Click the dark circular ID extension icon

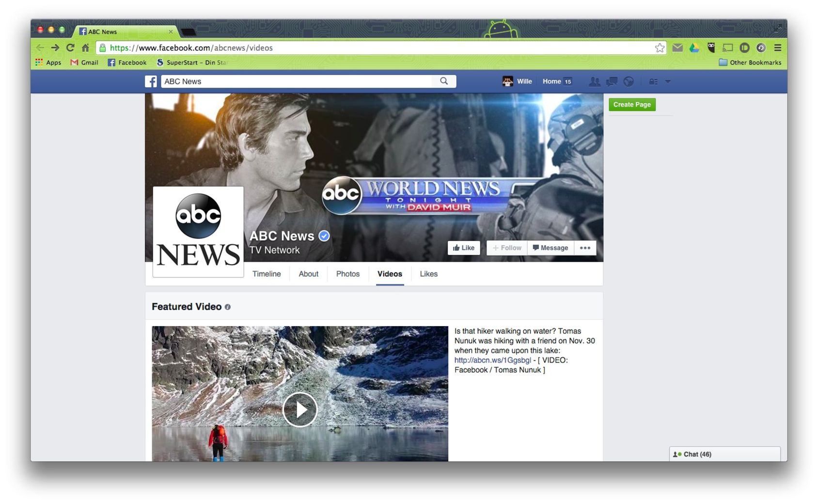744,47
